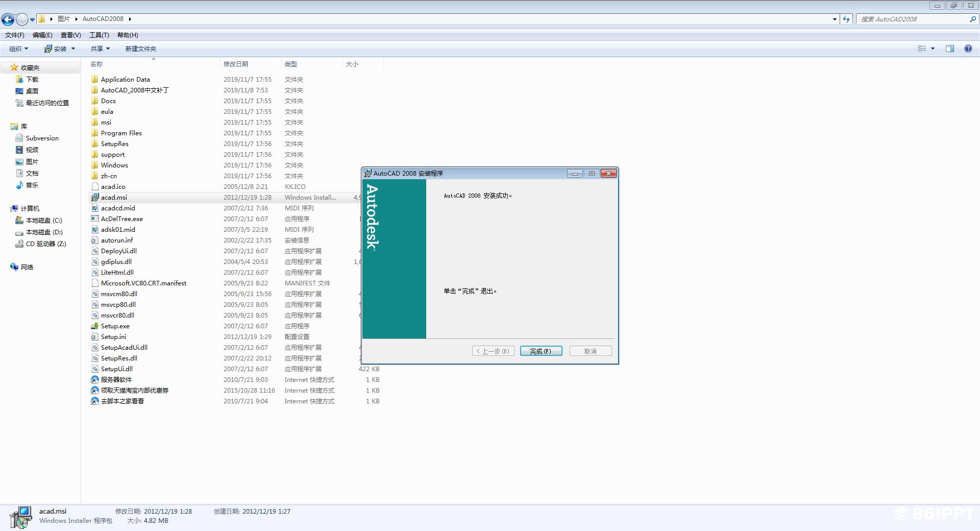Expand the address bar history dropdown
The image size is (980, 531).
click(x=835, y=19)
